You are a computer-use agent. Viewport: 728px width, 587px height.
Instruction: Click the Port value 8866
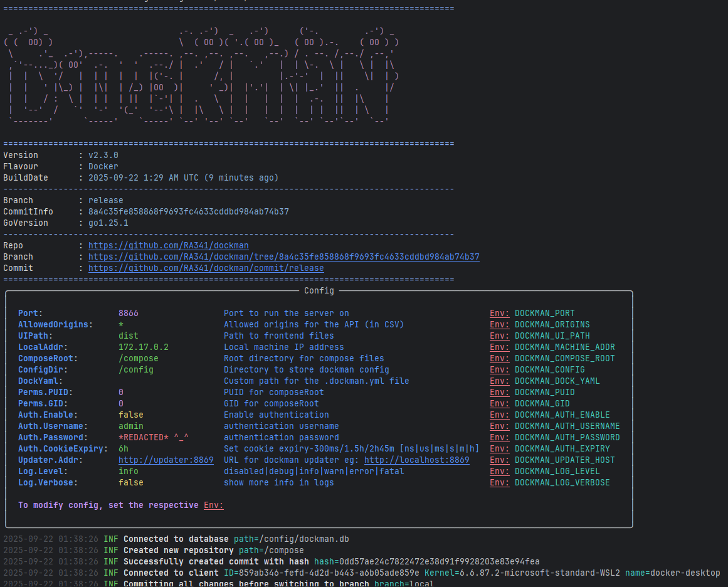point(128,314)
